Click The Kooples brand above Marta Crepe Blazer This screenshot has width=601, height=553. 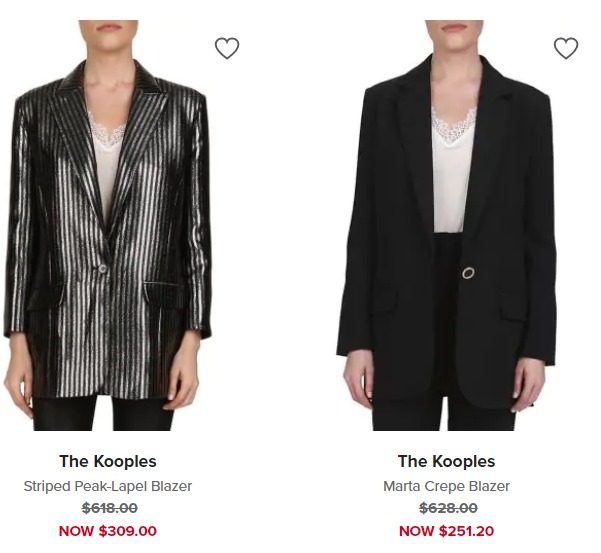(x=447, y=461)
